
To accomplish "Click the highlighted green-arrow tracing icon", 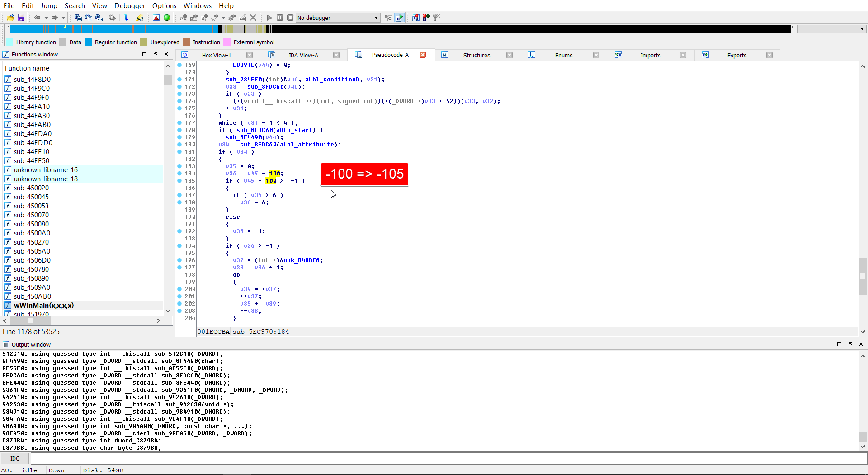I will pos(400,18).
